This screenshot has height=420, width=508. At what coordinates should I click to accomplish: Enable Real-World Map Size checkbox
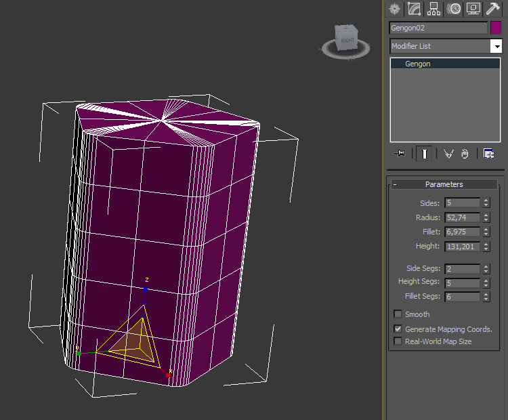point(398,341)
